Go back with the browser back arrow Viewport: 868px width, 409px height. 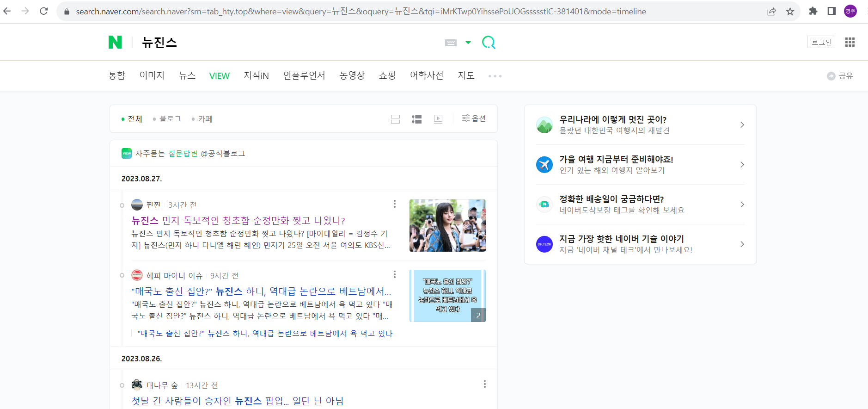click(x=7, y=11)
